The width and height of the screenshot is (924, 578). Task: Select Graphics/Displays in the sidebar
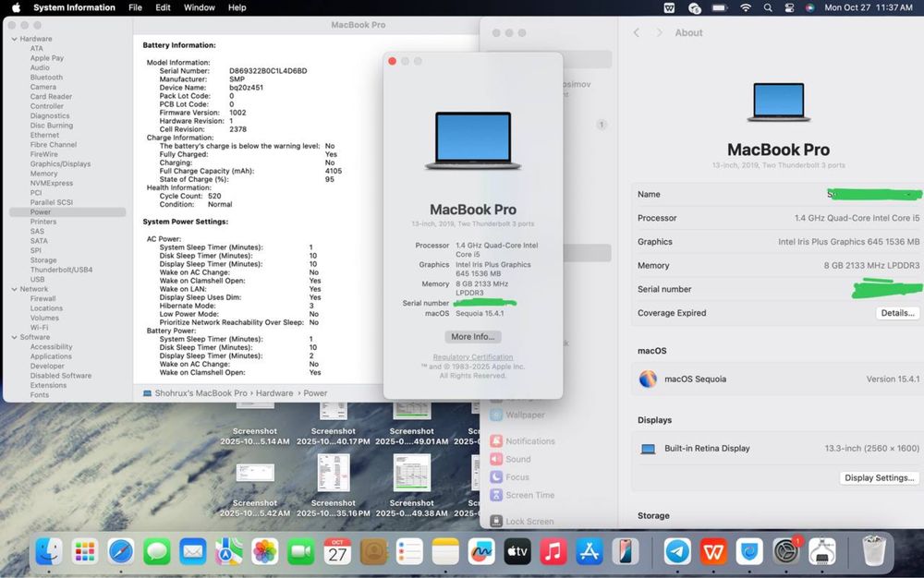pyautogui.click(x=60, y=164)
